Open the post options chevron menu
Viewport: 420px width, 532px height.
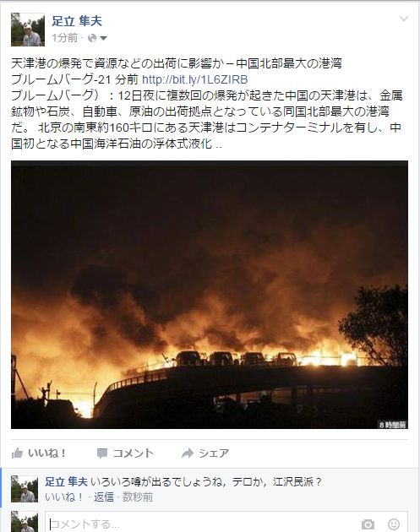(404, 19)
